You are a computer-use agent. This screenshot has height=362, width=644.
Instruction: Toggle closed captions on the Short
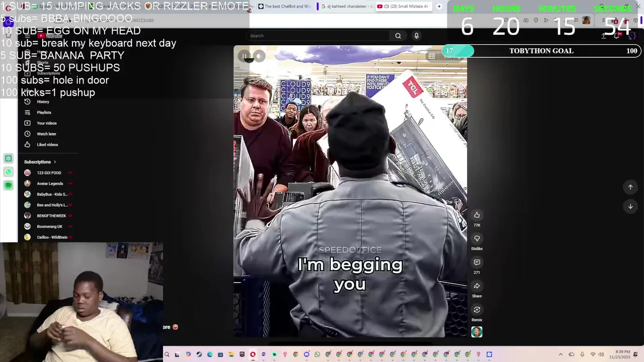click(x=432, y=56)
